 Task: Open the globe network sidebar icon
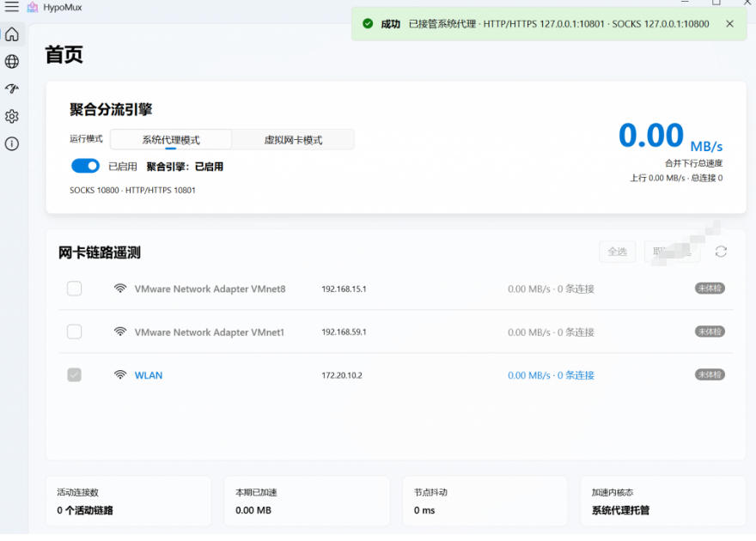click(x=12, y=62)
